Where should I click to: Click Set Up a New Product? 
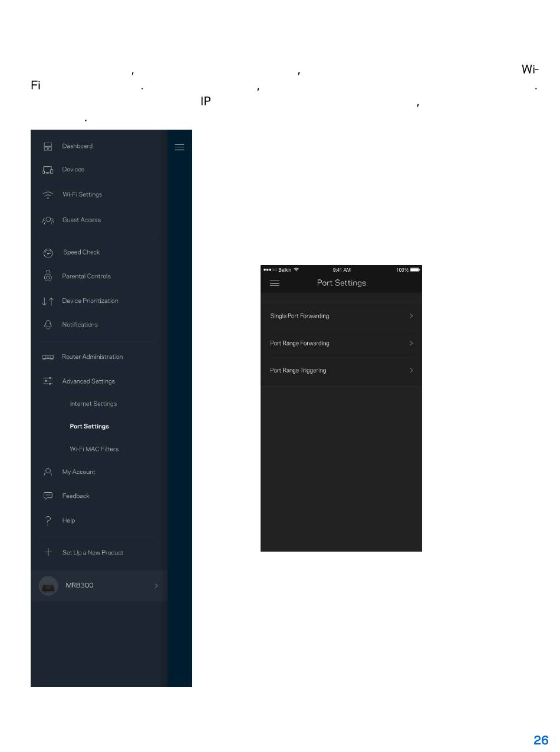click(93, 553)
